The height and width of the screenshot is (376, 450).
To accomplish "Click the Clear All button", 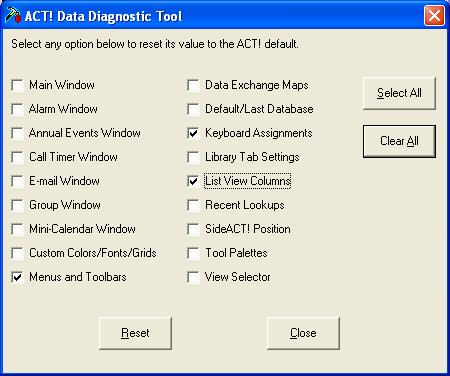I will pos(399,141).
